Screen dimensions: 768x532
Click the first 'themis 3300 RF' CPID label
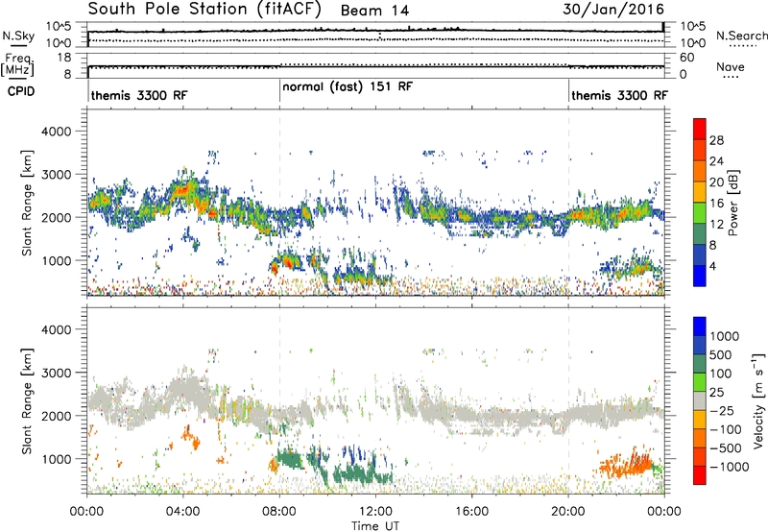point(139,95)
